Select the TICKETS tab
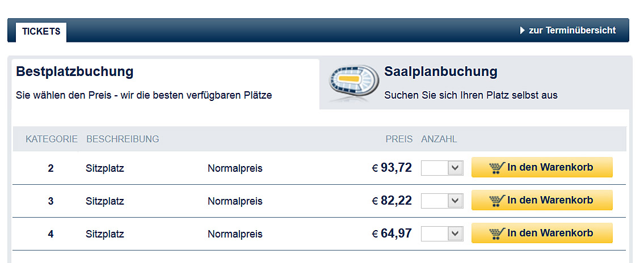This screenshot has width=644, height=263. point(41,32)
